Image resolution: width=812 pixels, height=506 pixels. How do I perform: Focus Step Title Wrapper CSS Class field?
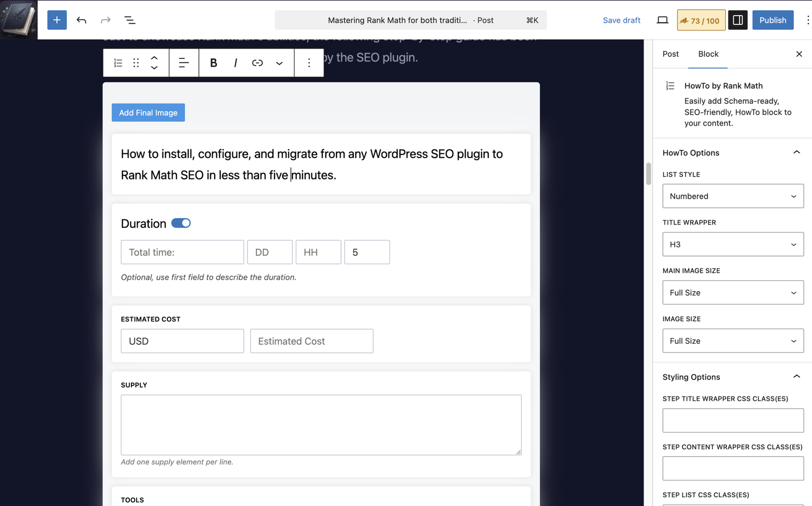[733, 420]
